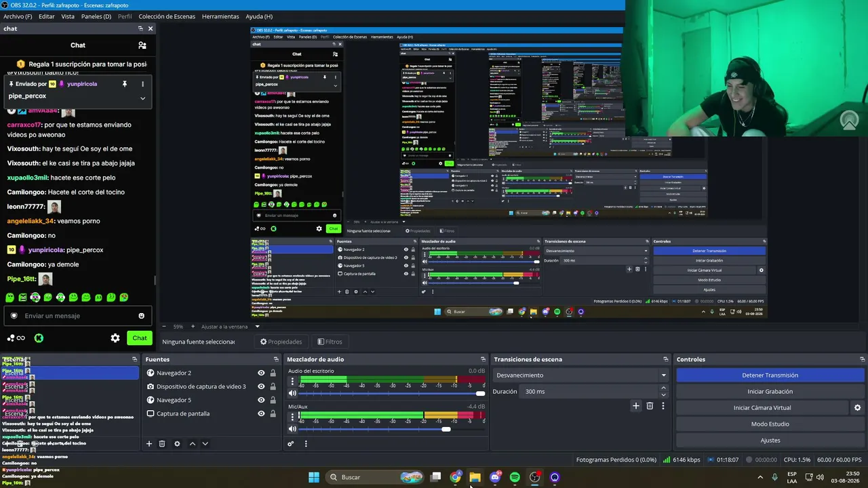Open the Paneles menu

click(96, 16)
